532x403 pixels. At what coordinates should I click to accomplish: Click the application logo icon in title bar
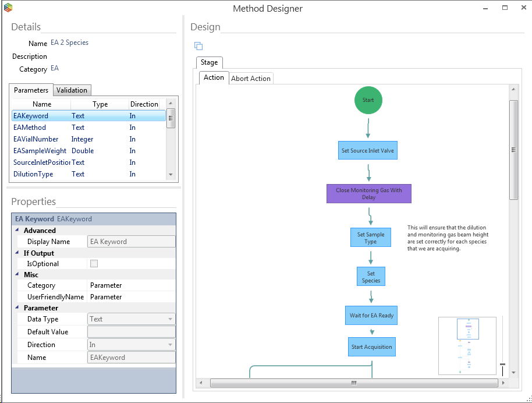pos(8,8)
